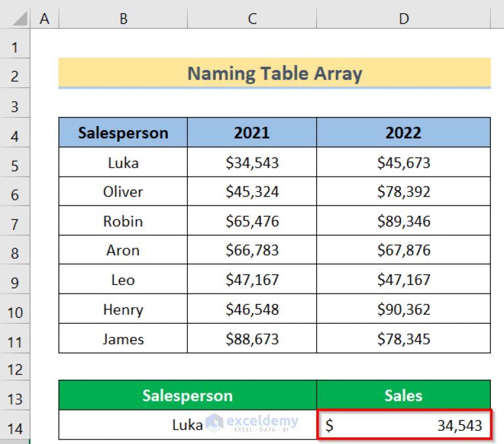This screenshot has width=504, height=444.
Task: Click the 'Aron' cell
Action: click(x=123, y=250)
